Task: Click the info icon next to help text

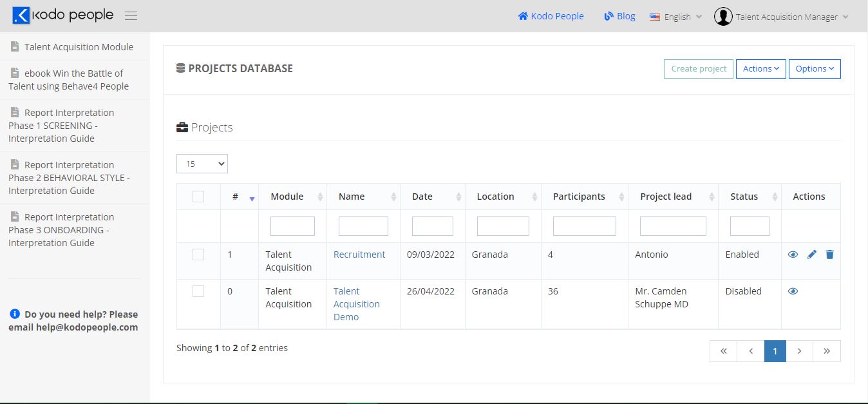Action: [14, 314]
